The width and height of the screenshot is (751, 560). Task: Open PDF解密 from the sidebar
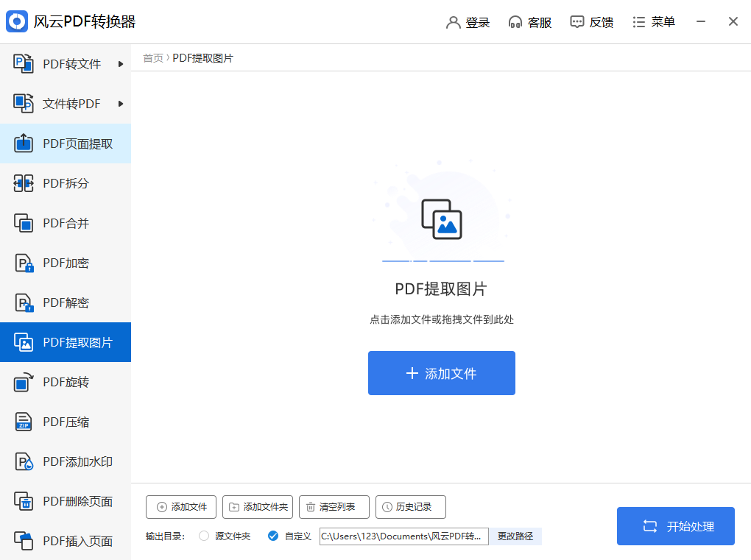pyautogui.click(x=66, y=302)
